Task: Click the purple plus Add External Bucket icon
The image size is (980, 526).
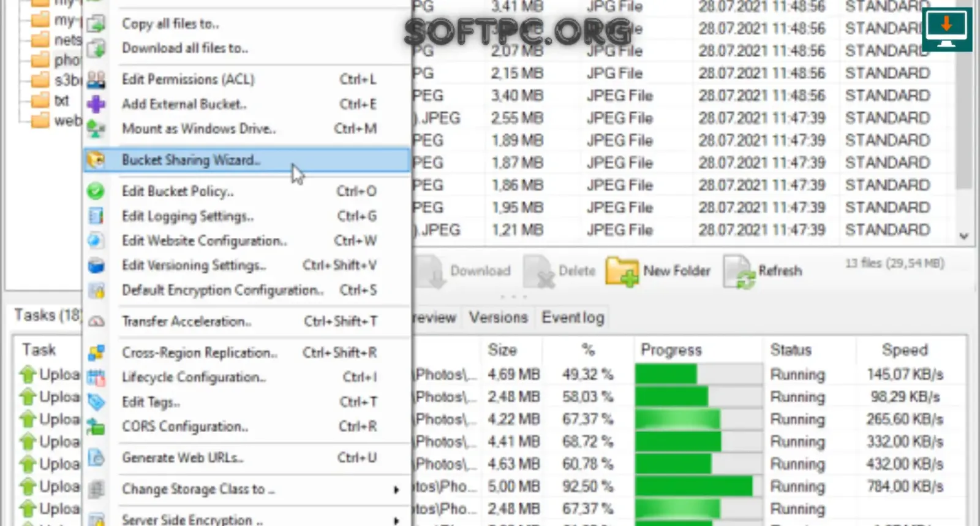Action: click(96, 104)
